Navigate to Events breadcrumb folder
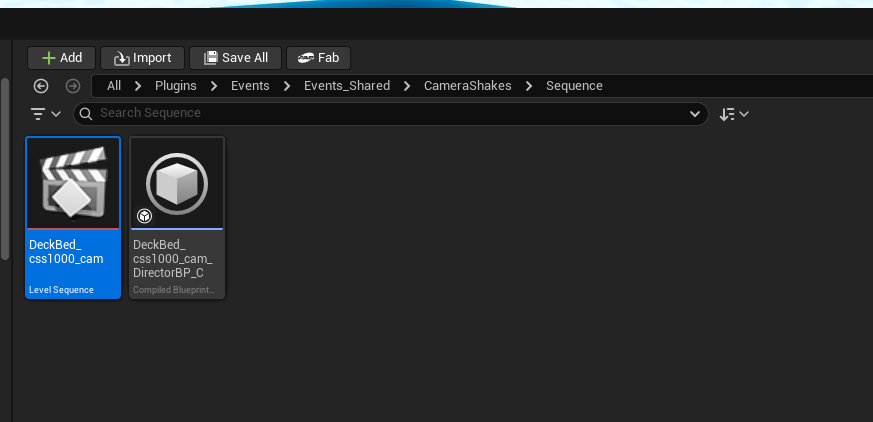The height and width of the screenshot is (422, 873). point(250,86)
